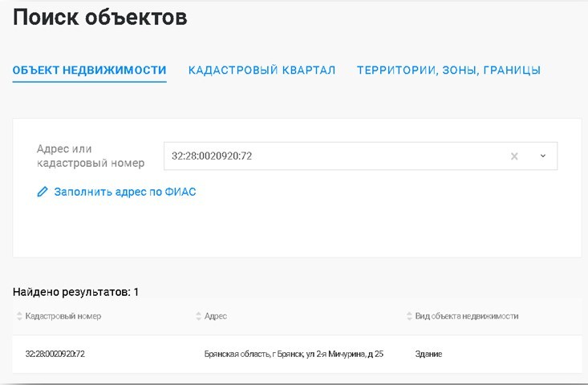
Task: Sort by the Кадастровый номер header text
Action: point(63,317)
